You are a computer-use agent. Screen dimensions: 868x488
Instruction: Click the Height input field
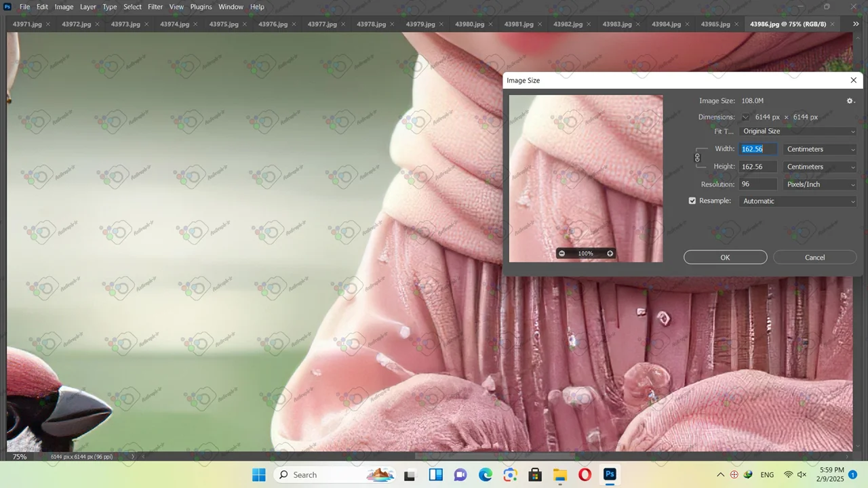(757, 167)
